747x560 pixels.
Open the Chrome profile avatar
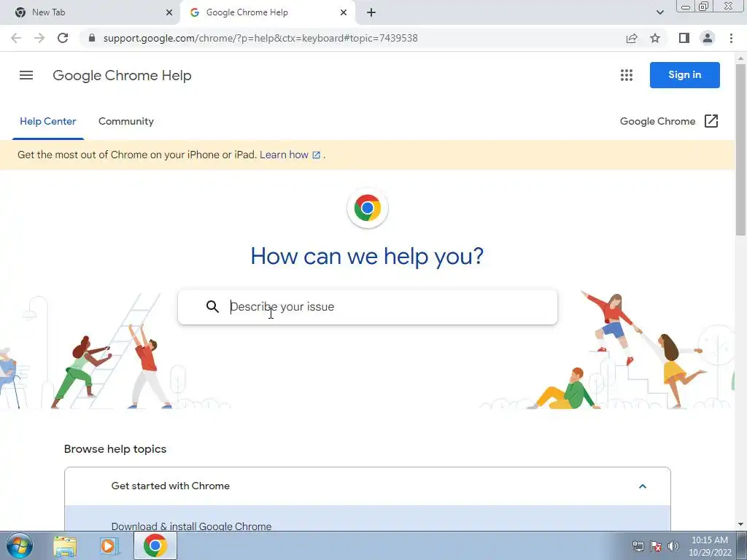click(x=708, y=38)
